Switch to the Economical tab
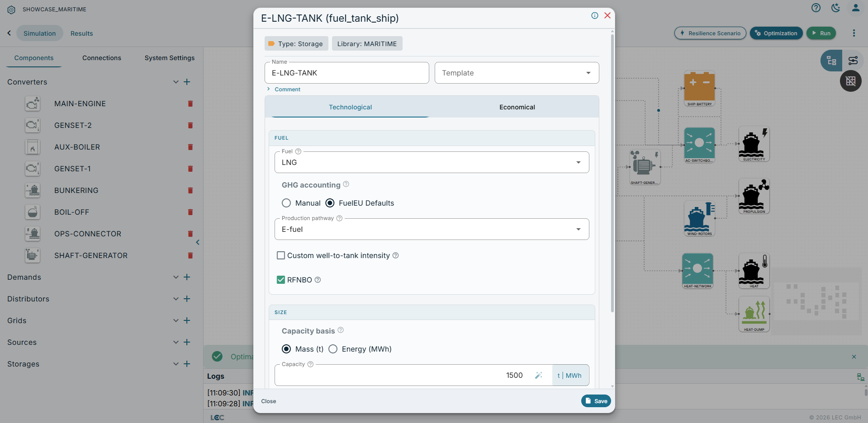 [x=517, y=107]
